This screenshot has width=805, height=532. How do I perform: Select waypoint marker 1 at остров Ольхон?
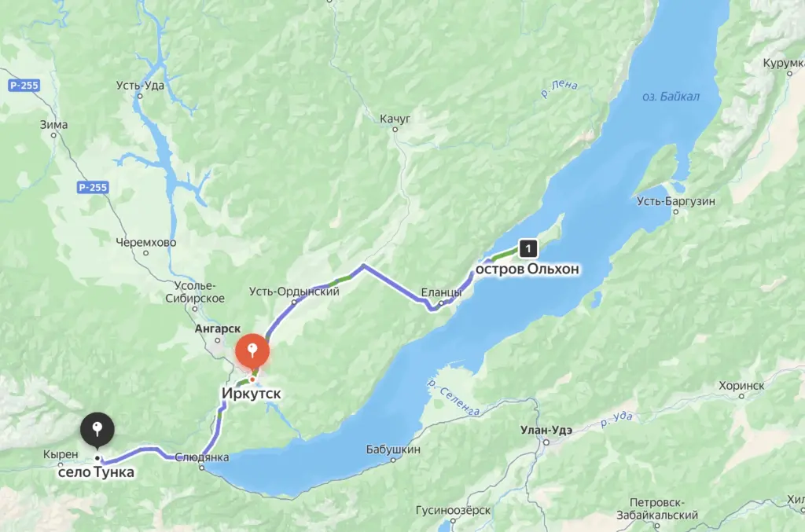(528, 249)
